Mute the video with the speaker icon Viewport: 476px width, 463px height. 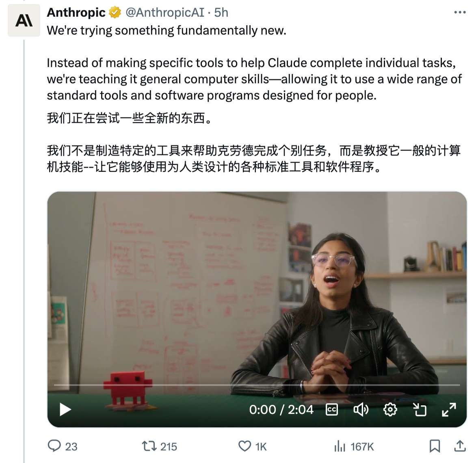[x=361, y=409]
